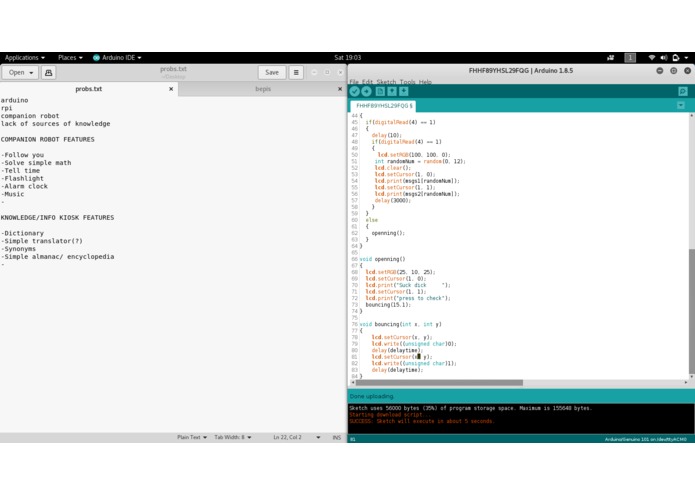Open the Serial Monitor magnifier icon
The width and height of the screenshot is (695, 494).
point(683,91)
